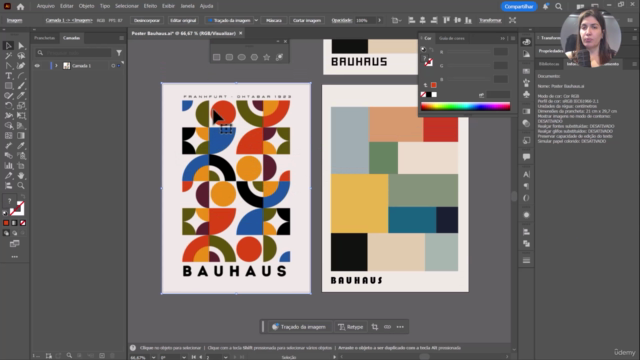Select the Artboard tool
The image size is (640, 360).
click(21, 165)
